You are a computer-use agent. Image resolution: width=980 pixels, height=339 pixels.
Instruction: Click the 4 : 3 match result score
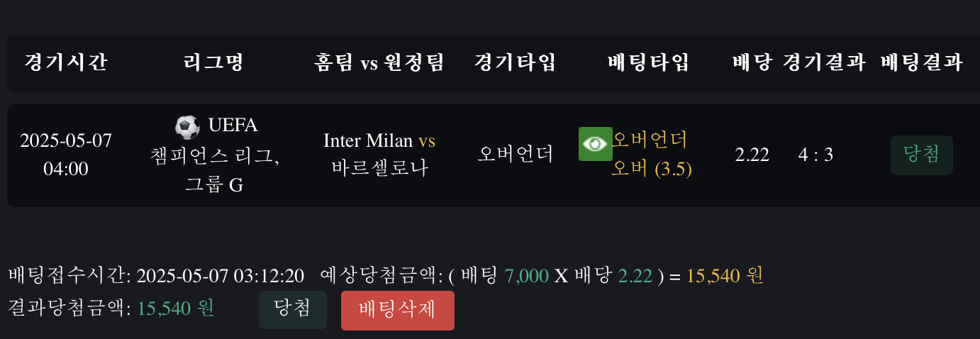[815, 155]
